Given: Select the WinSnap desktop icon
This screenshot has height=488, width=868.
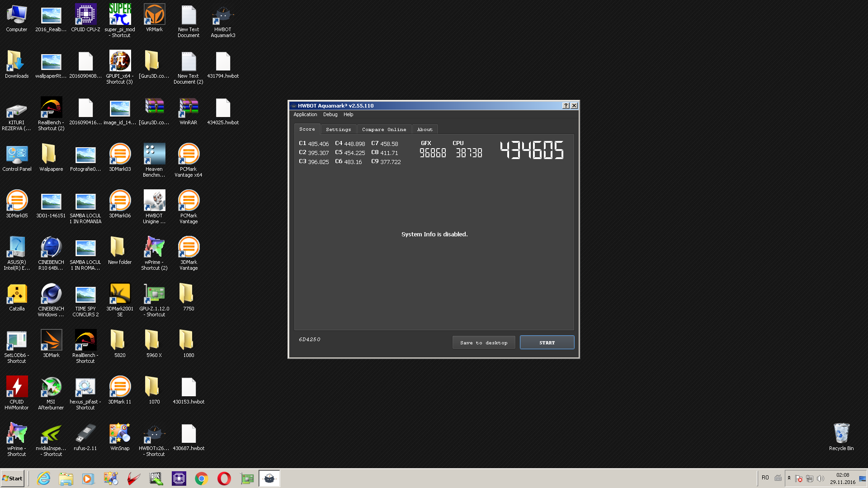Looking at the screenshot, I should click(x=120, y=437).
